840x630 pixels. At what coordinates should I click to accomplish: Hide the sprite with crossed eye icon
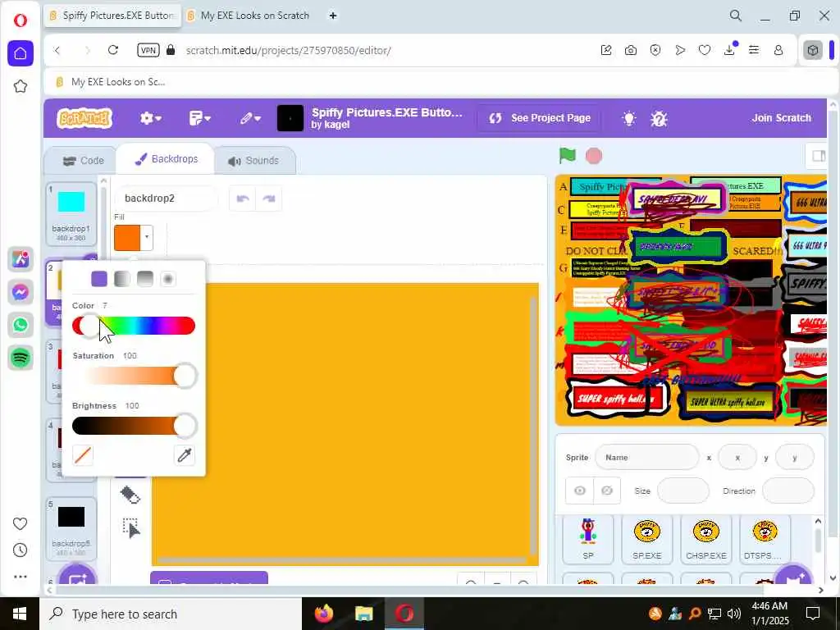coord(607,491)
